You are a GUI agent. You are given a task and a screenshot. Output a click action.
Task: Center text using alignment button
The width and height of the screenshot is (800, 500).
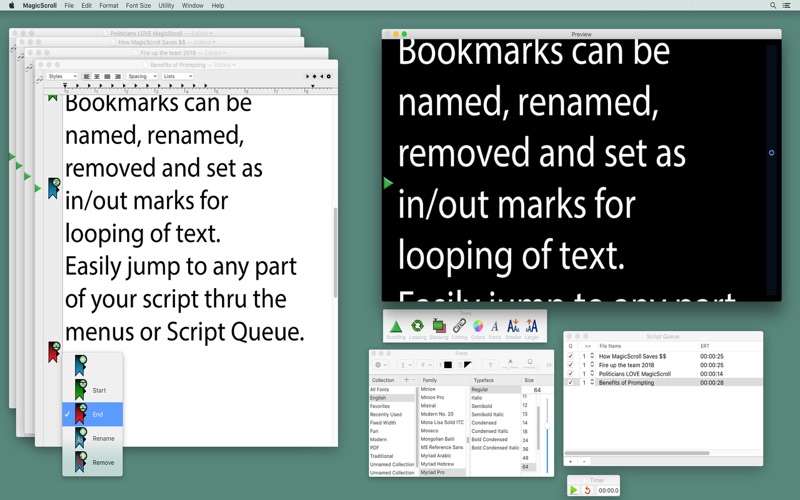click(97, 76)
